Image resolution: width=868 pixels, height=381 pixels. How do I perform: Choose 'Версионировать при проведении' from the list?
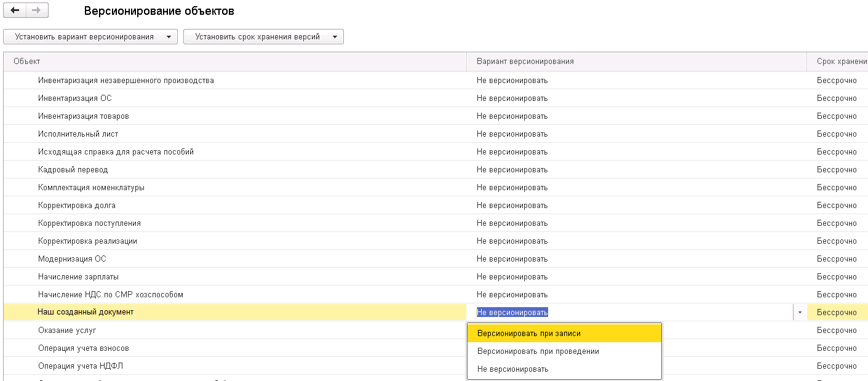pyautogui.click(x=538, y=351)
